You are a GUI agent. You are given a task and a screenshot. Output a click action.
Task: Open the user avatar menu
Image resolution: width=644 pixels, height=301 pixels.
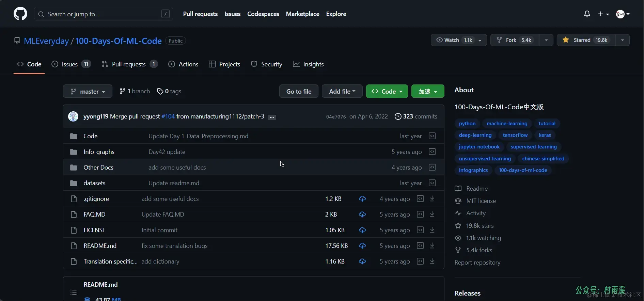(623, 14)
